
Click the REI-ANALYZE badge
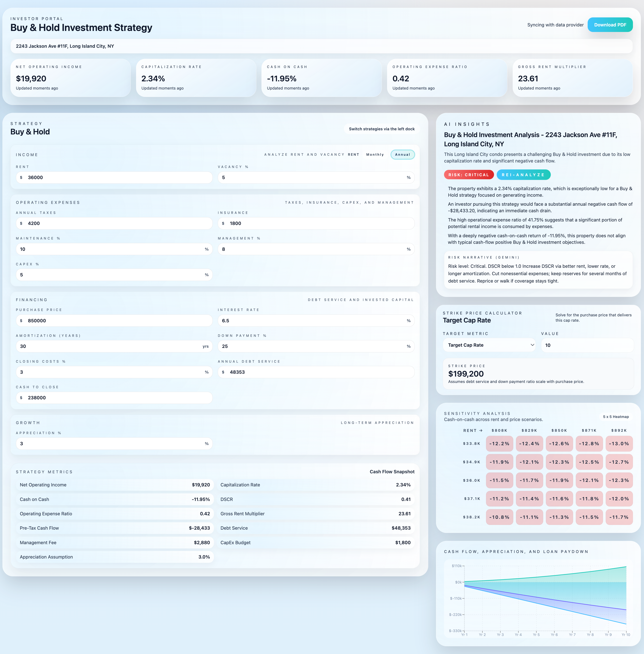pyautogui.click(x=523, y=175)
